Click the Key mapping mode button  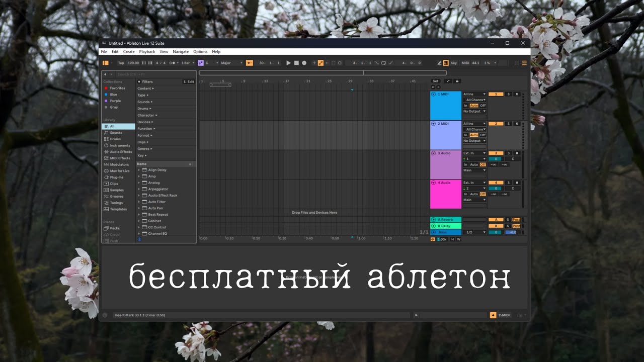coord(454,63)
